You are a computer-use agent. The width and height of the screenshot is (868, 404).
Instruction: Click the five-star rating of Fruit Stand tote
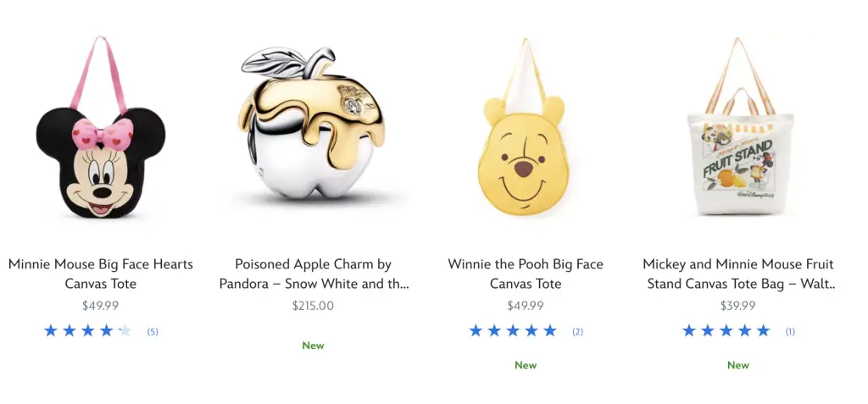click(x=726, y=331)
